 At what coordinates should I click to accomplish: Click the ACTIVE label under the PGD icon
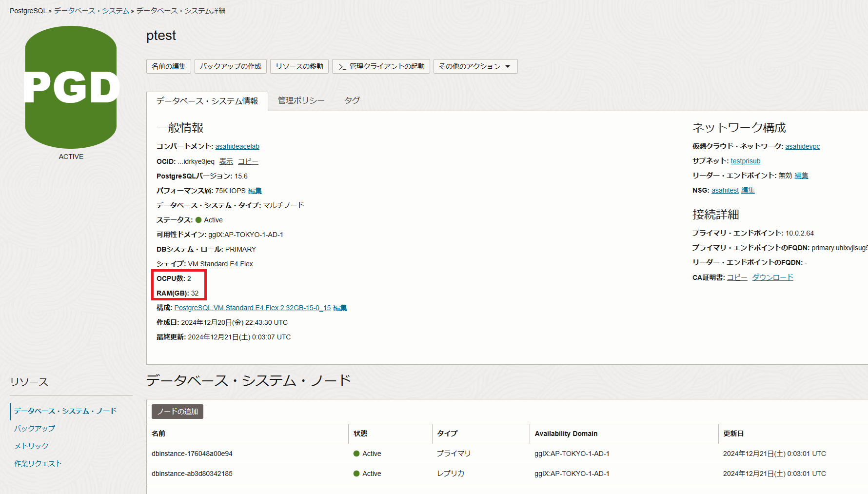tap(71, 157)
